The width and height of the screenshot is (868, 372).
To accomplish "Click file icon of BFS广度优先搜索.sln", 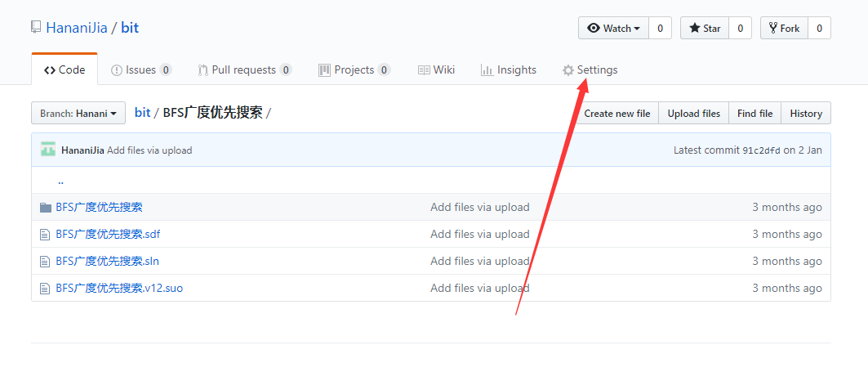I will (45, 261).
